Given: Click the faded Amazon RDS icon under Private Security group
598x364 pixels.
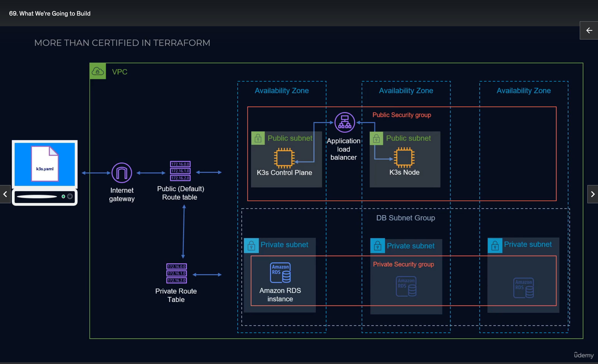Looking at the screenshot, I should [x=406, y=286].
